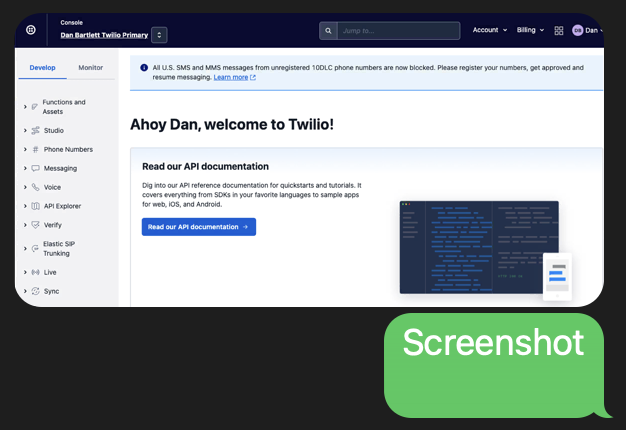Click the banner info icon
This screenshot has width=626, height=430.
[x=144, y=68]
